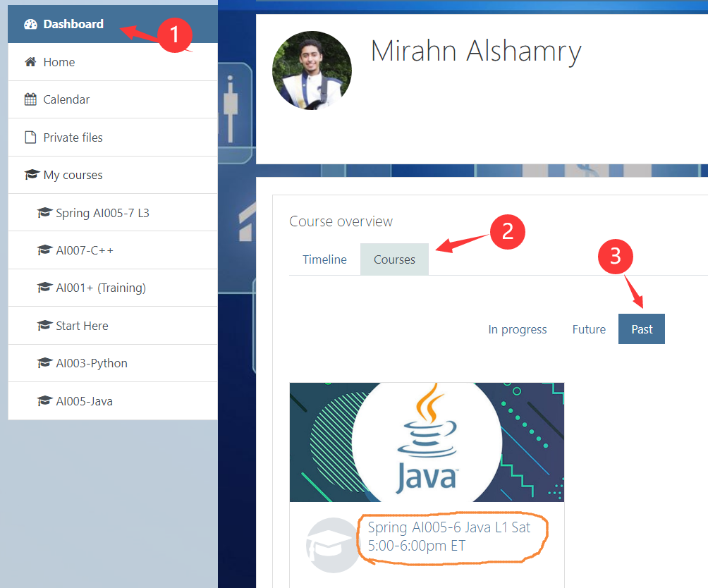Viewport: 708px width, 588px height.
Task: Click the Home house icon
Action: pos(30,62)
